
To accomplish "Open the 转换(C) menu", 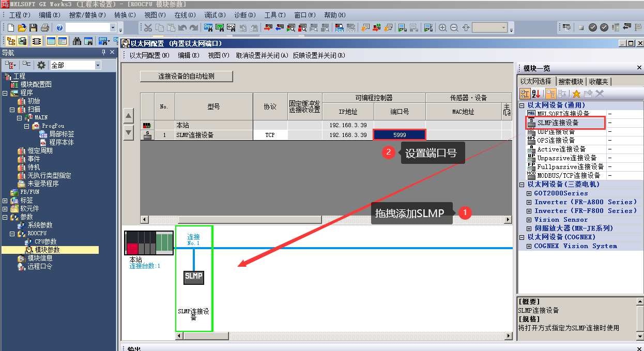I will [x=125, y=15].
